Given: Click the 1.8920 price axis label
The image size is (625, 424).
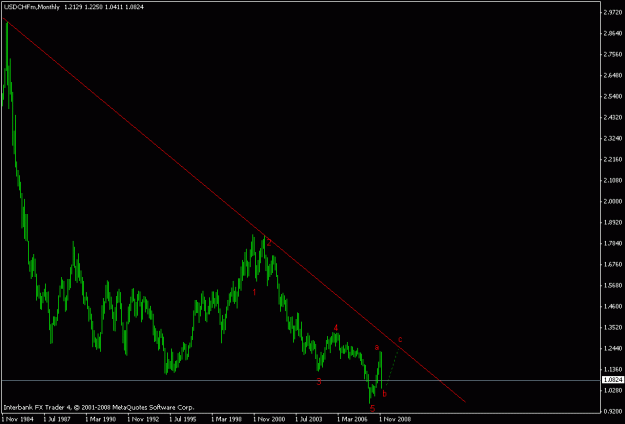Looking at the screenshot, I should [x=611, y=222].
